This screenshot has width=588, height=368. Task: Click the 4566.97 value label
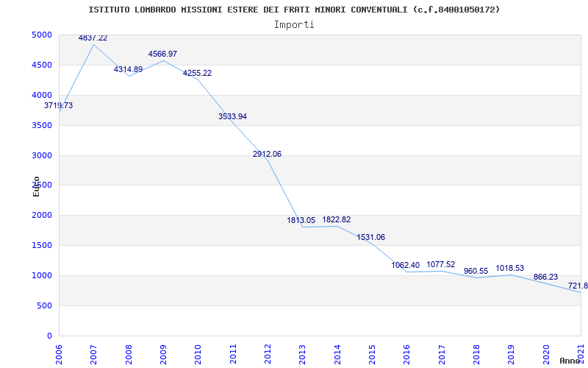pyautogui.click(x=162, y=54)
